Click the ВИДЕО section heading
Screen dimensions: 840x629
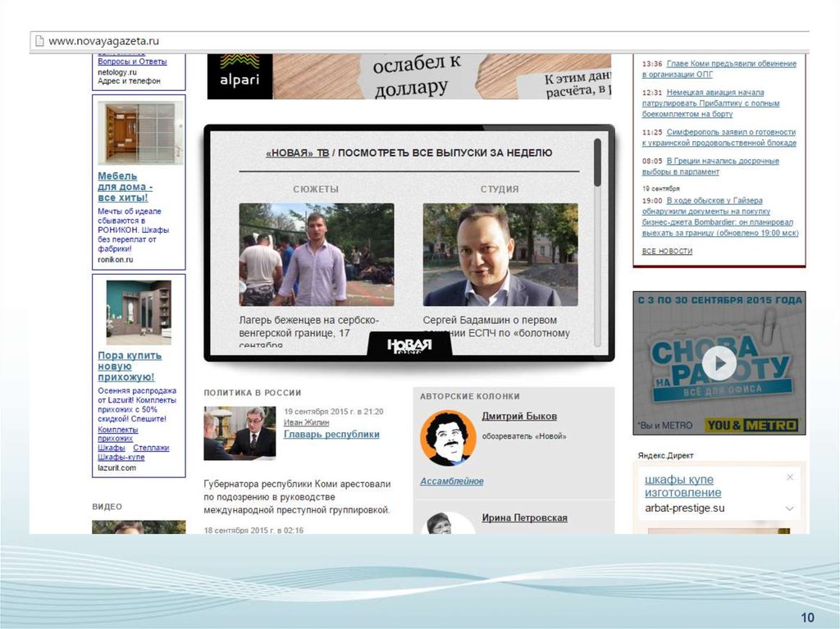click(107, 507)
